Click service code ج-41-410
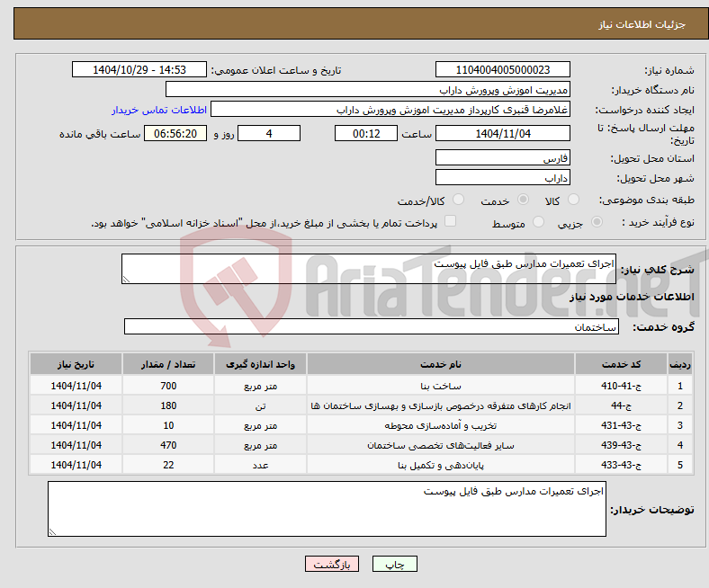This screenshot has width=709, height=588. click(x=622, y=386)
